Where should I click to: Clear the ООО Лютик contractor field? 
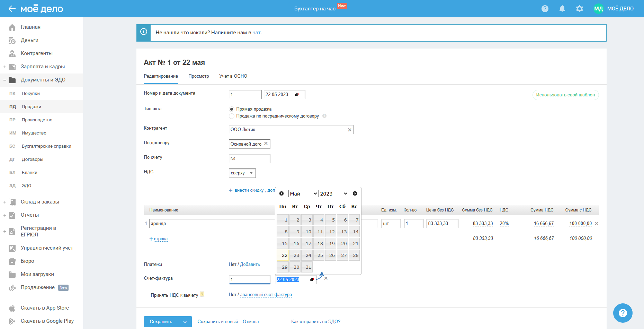point(349,130)
